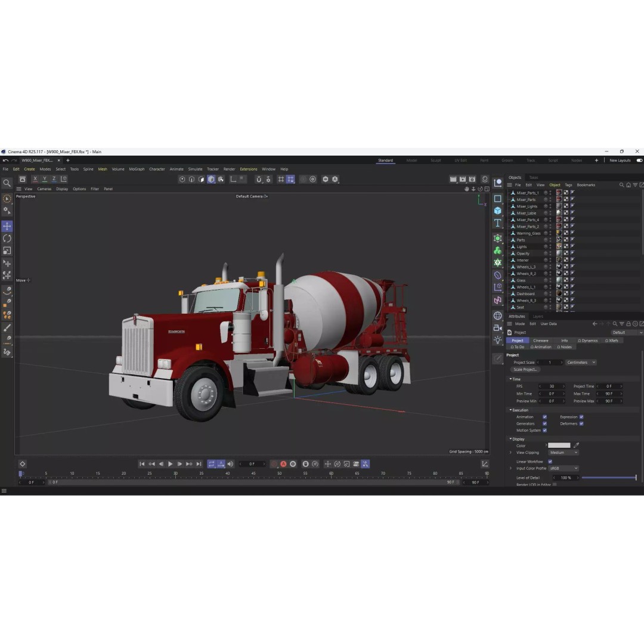Open the MoGraph menu
644x644 pixels.
click(137, 169)
